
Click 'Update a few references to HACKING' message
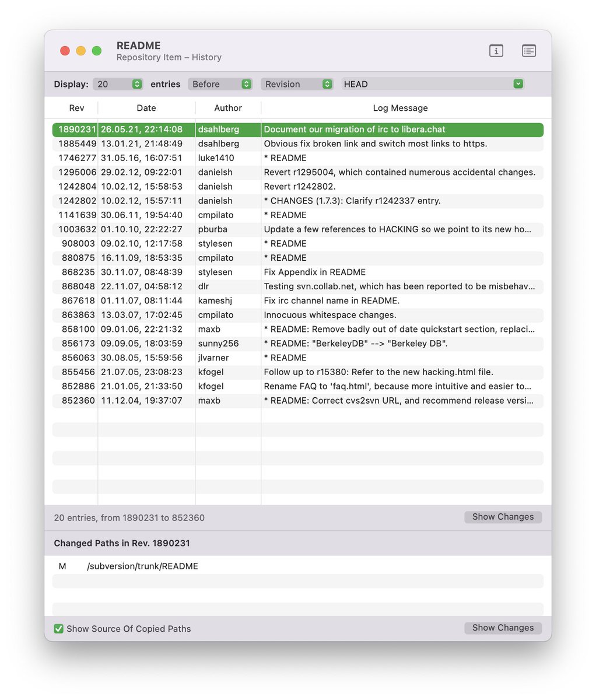398,229
